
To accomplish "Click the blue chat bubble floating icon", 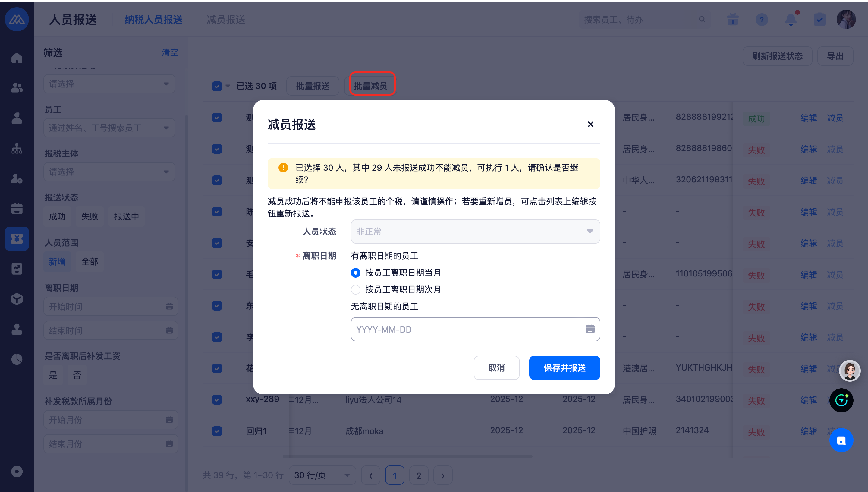I will (x=841, y=440).
